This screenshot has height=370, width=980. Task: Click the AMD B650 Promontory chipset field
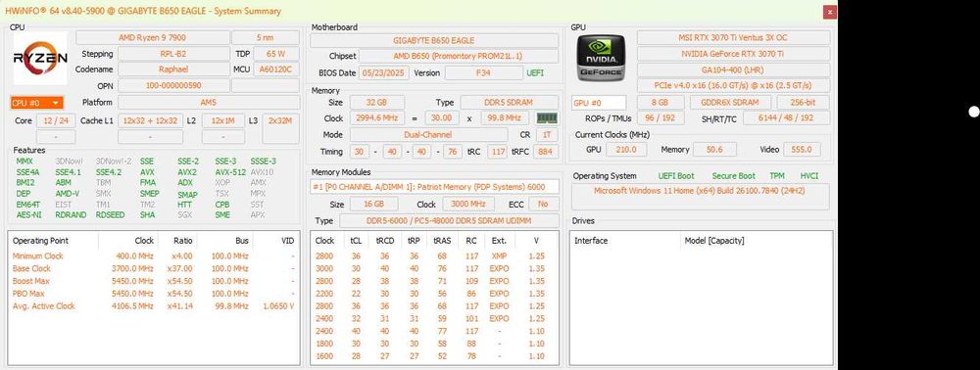(459, 56)
